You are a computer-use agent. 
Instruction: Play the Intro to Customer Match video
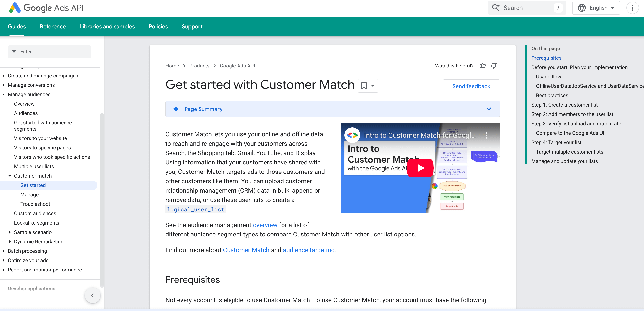(420, 168)
